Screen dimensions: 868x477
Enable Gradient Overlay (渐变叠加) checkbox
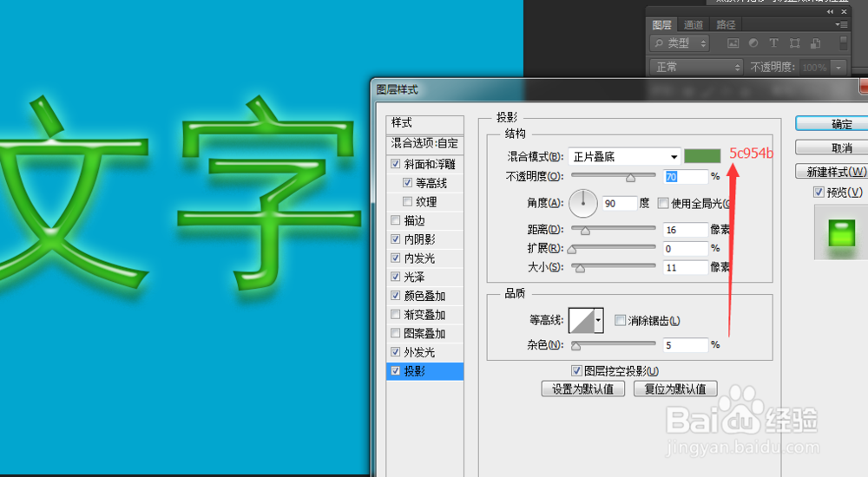click(395, 314)
